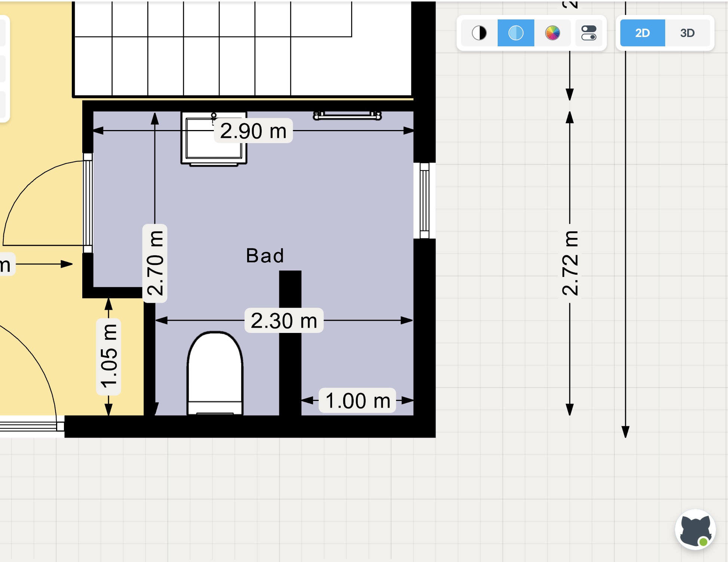Click the 2.70 m vertical dimension label
Viewport: 728px width, 562px height.
(x=155, y=263)
